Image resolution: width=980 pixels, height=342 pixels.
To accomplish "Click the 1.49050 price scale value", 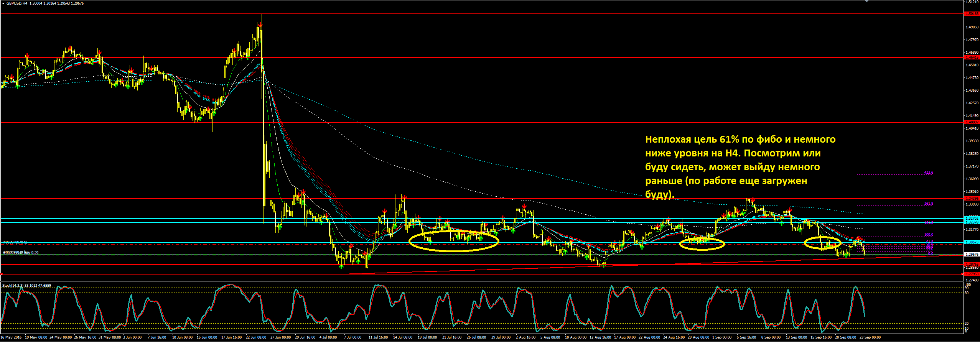I will (972, 27).
